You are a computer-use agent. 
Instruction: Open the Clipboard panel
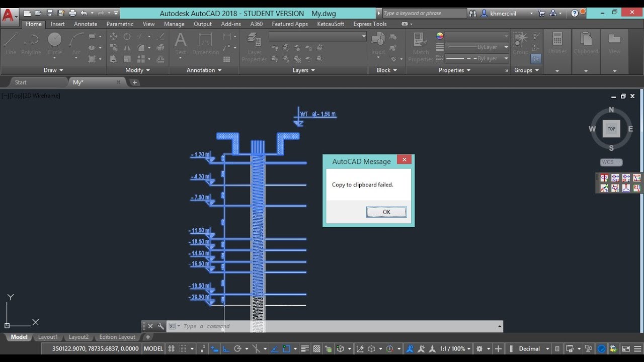[x=586, y=43]
